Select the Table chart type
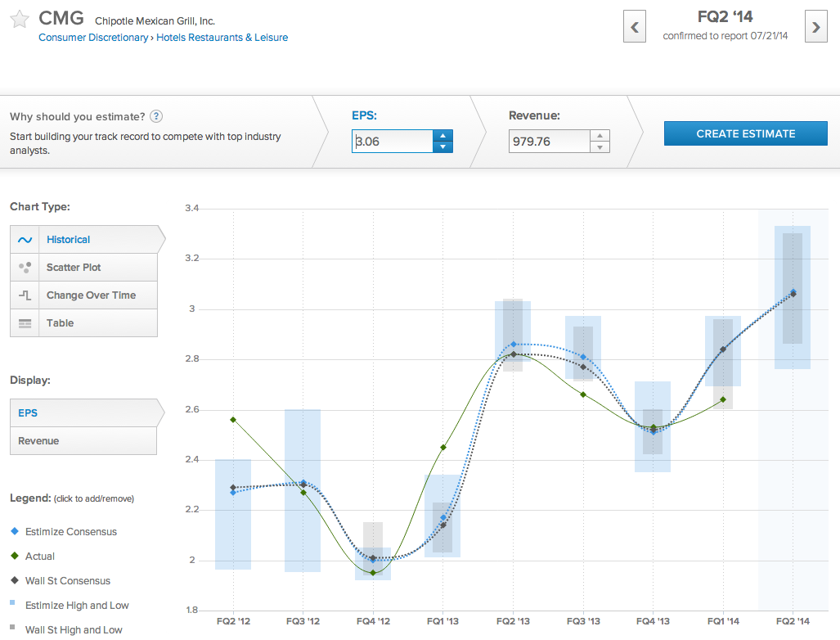The height and width of the screenshot is (640, 840). tap(83, 323)
